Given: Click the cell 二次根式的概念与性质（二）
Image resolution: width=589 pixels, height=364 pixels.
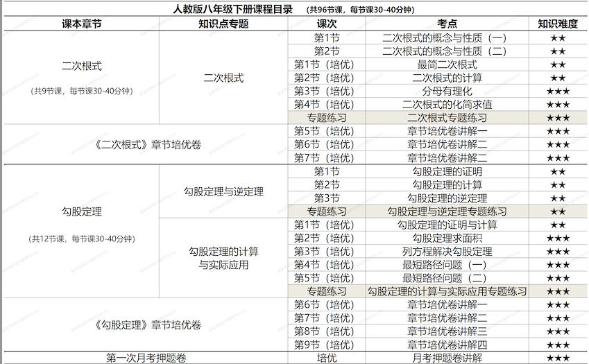Looking at the screenshot, I should pos(447,51).
